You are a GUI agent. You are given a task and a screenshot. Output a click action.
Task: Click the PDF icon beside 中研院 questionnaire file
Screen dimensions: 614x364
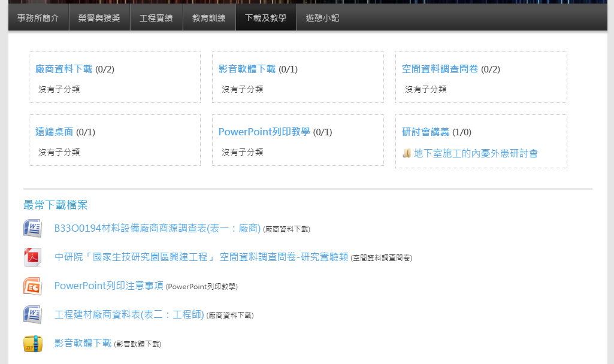point(32,257)
